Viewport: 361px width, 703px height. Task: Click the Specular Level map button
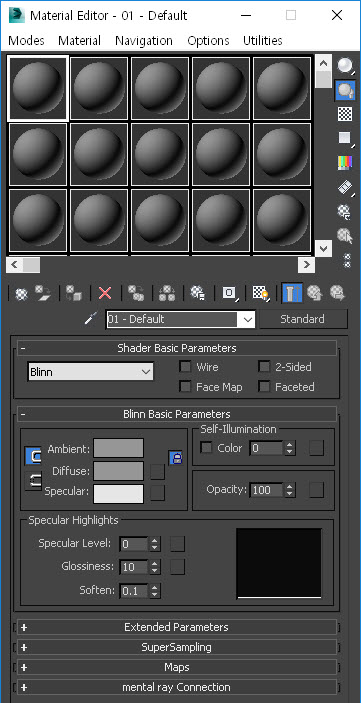177,544
